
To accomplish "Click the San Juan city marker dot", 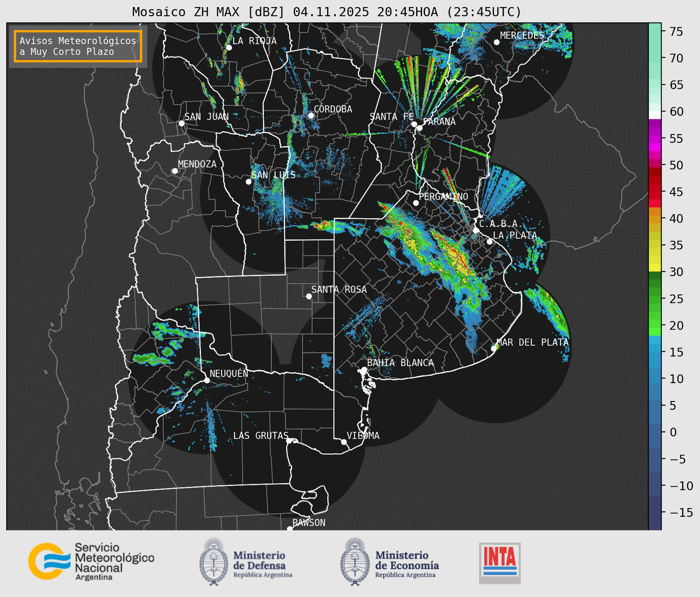I will click(x=181, y=123).
